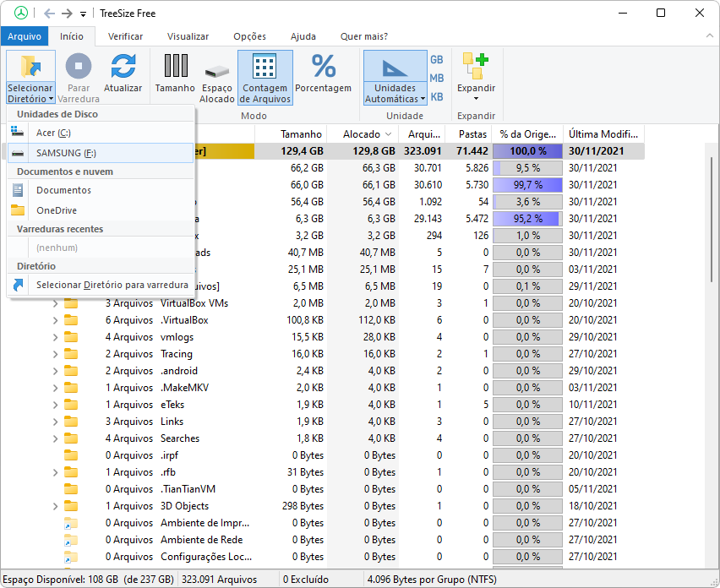Screen dimensions: 720x588
Task: Switch to Porcentagem percent mode
Action: (324, 67)
